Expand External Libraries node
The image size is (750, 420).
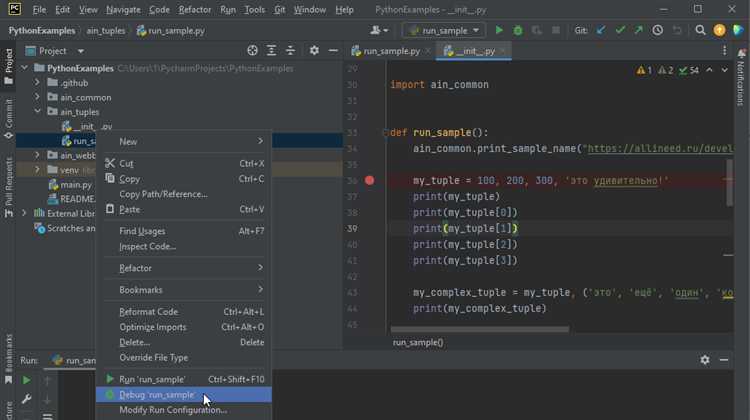click(x=24, y=213)
